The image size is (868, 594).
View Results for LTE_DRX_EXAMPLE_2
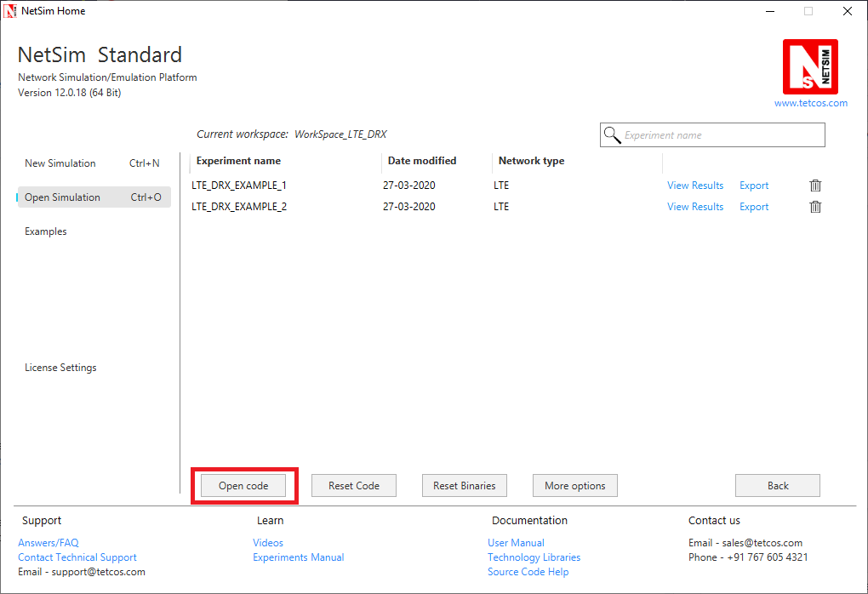pos(695,207)
